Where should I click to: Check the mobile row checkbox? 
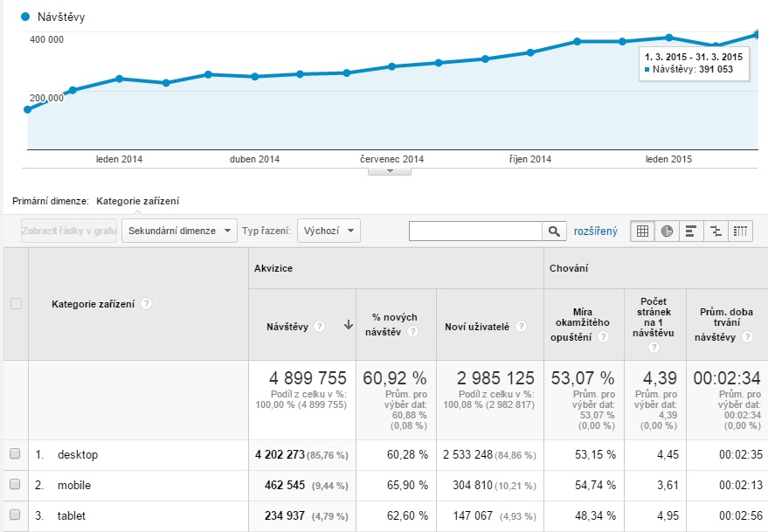[15, 485]
